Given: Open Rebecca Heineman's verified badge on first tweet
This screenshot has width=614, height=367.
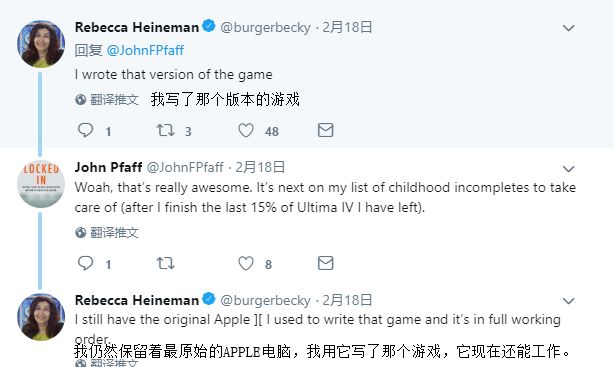Looking at the screenshot, I should pos(209,26).
